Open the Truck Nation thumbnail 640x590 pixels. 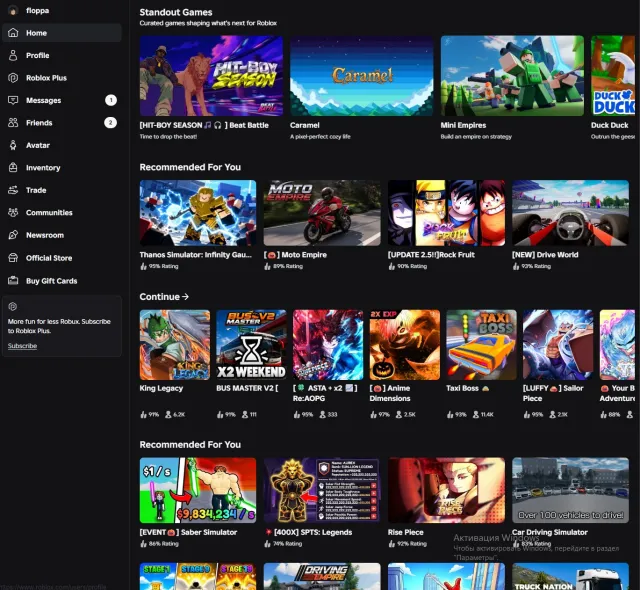(x=571, y=576)
